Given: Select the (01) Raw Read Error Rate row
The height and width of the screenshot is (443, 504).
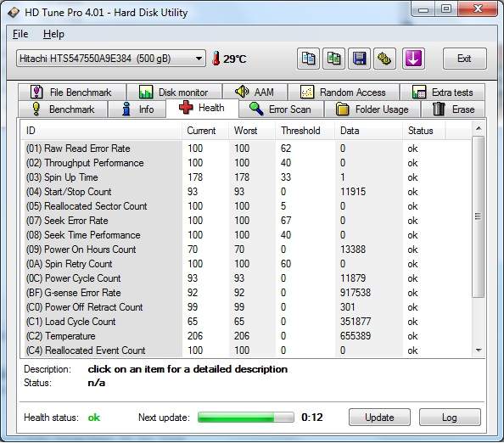Looking at the screenshot, I should click(x=246, y=149).
